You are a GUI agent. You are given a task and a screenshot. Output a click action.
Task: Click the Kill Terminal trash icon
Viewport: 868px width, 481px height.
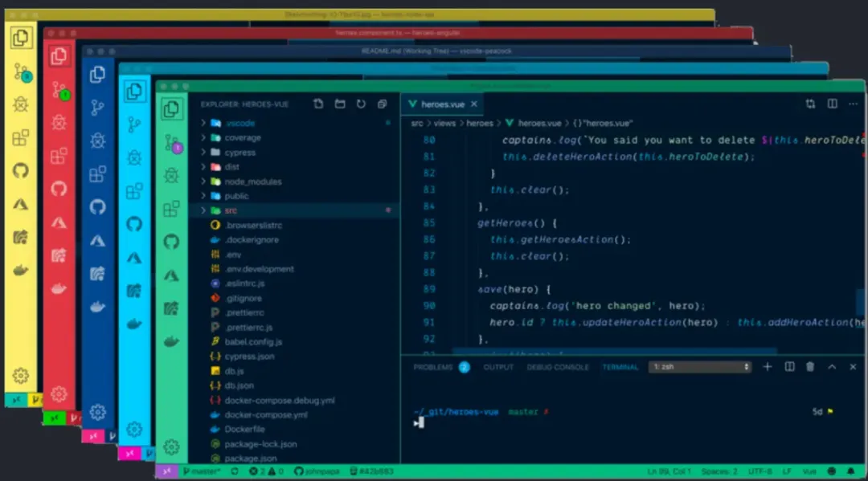point(811,365)
